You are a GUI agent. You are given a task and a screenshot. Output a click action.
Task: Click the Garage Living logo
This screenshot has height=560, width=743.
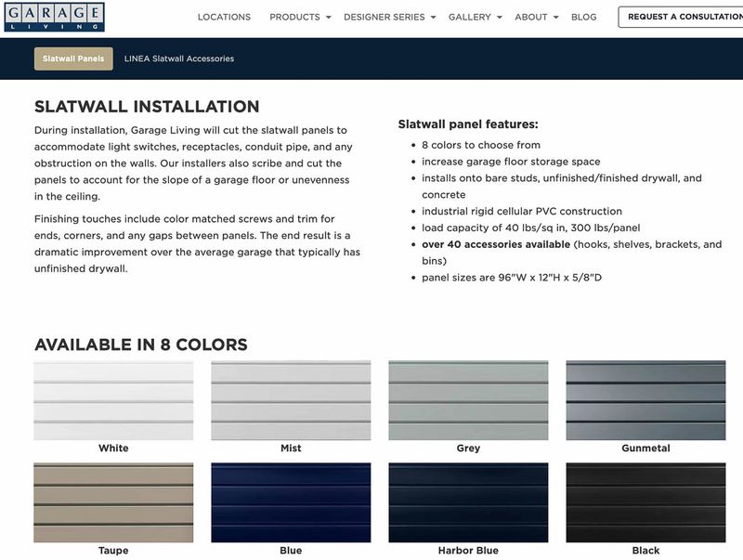click(x=54, y=17)
